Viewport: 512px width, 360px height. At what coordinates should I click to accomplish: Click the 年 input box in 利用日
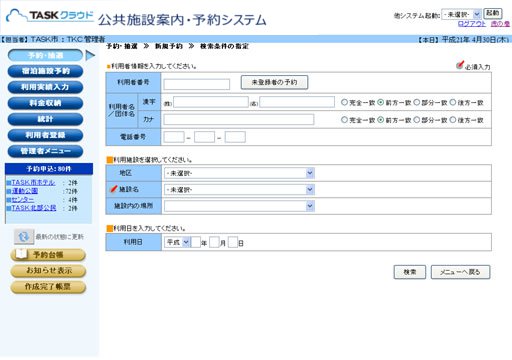(196, 242)
